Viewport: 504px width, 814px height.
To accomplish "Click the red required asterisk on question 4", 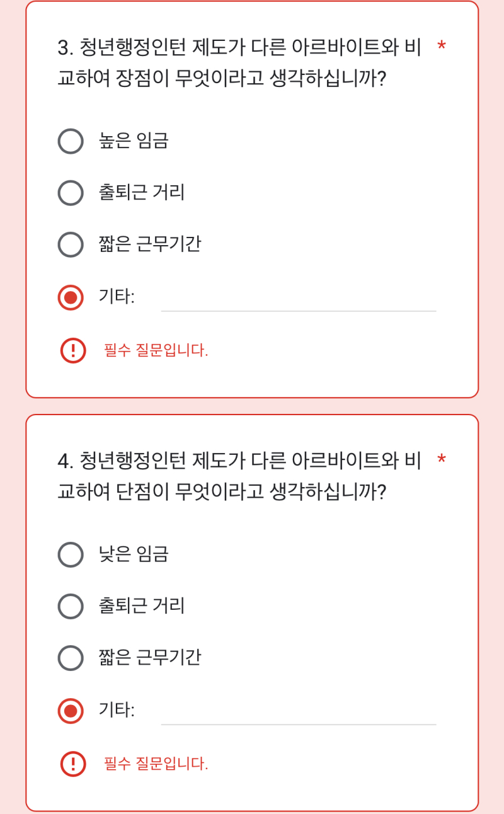I will click(442, 460).
